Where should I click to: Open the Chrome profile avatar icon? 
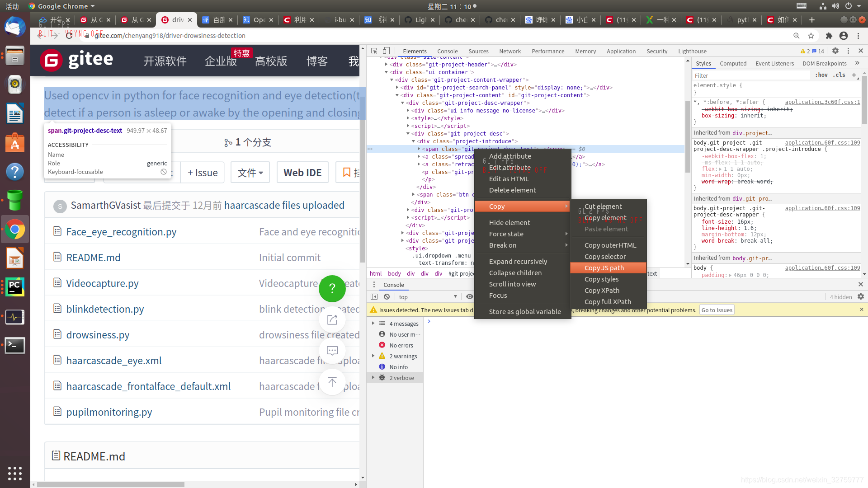point(844,36)
